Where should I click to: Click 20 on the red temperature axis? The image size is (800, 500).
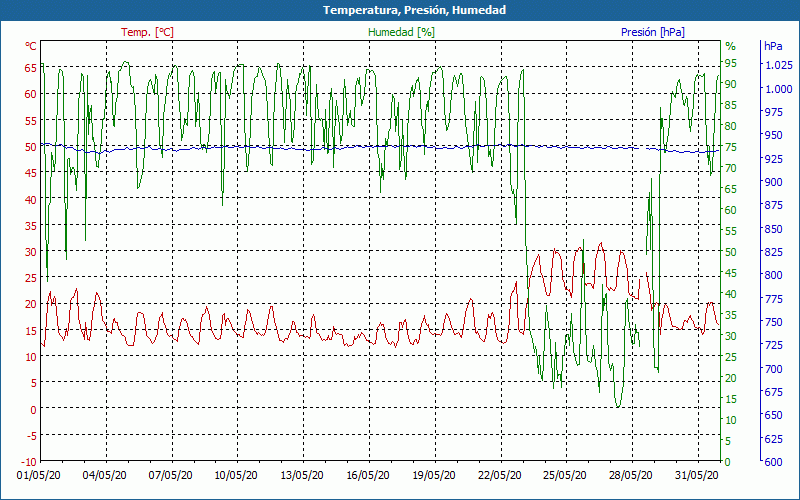point(31,304)
